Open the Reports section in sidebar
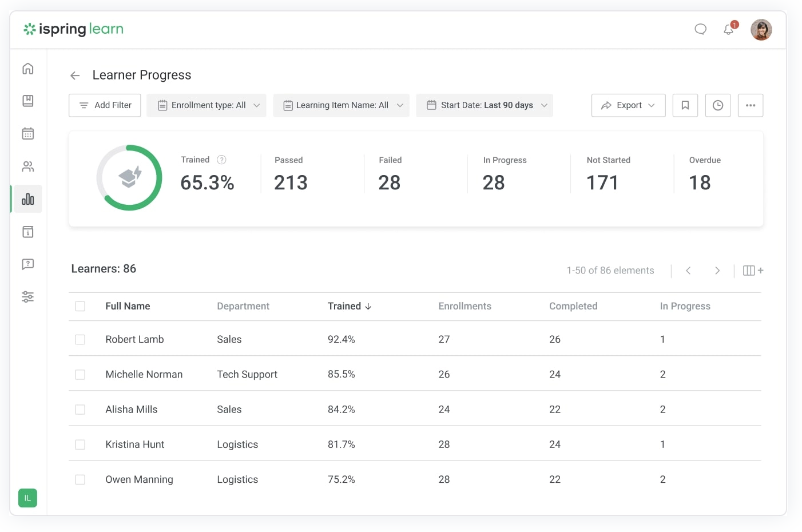Viewport: 802px width, 532px height. click(x=28, y=199)
